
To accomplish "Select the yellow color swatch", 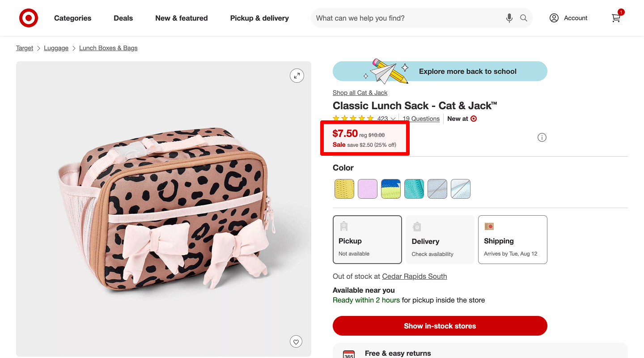I will pos(344,189).
